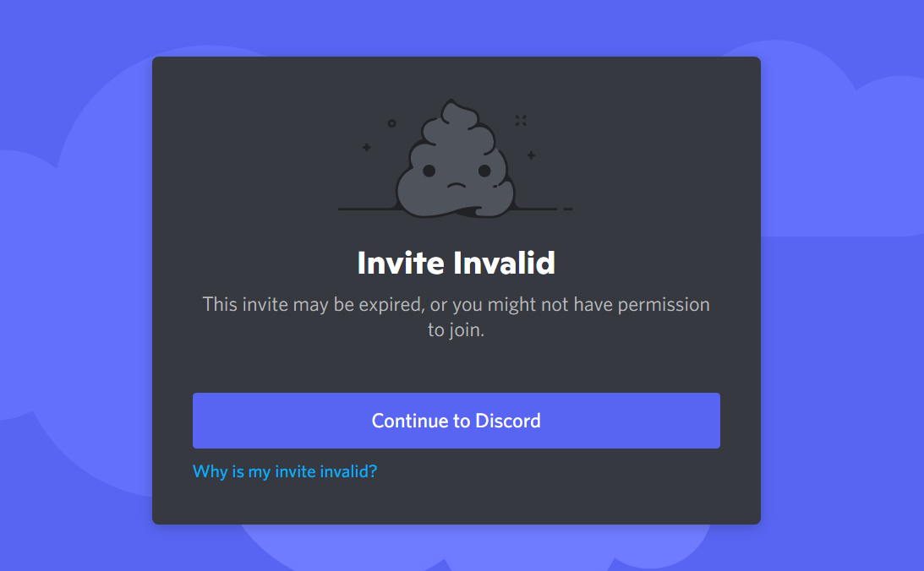Click the four-dot sparkle near the poop top
This screenshot has width=924, height=571.
coord(521,120)
